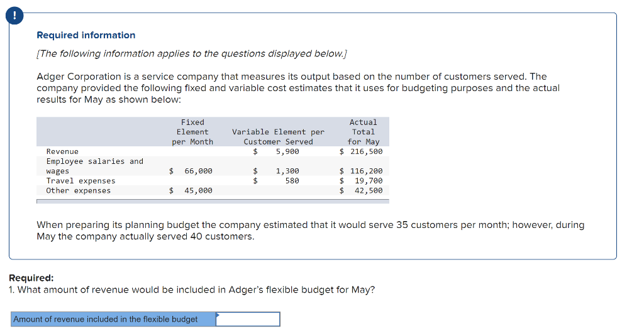The width and height of the screenshot is (644, 336).
Task: Click the 1,300 variable salaries value
Action: click(287, 171)
